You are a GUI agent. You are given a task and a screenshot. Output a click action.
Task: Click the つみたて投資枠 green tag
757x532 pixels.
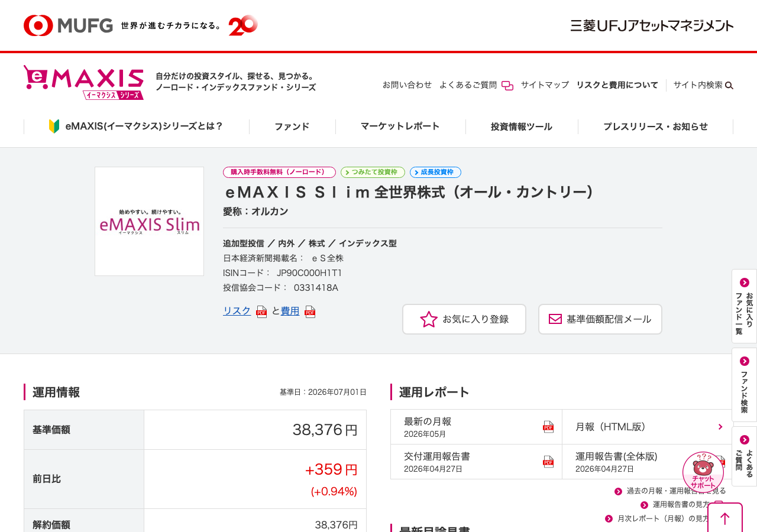373,172
